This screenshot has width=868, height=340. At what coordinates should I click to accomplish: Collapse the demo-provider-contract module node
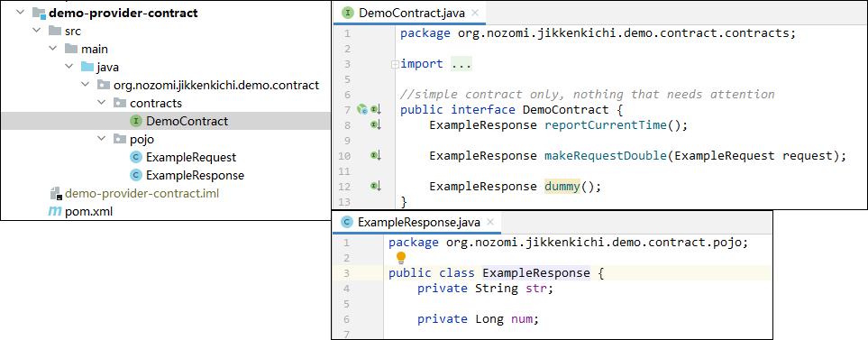click(21, 14)
